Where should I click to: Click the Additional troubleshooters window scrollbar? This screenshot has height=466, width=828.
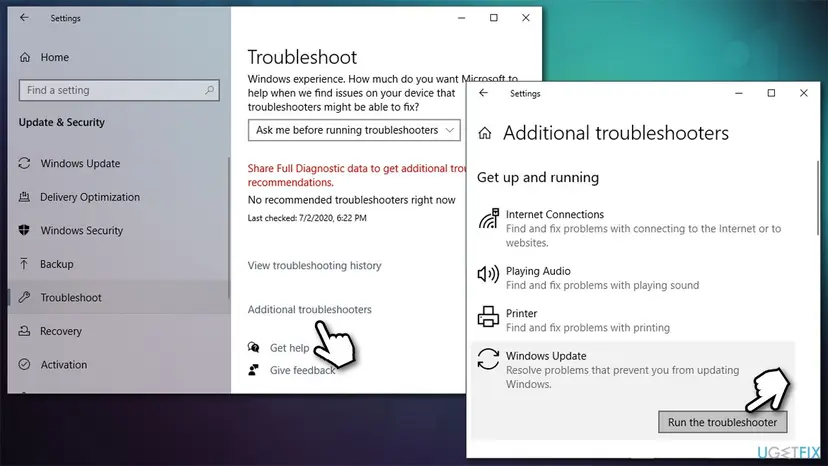817,198
